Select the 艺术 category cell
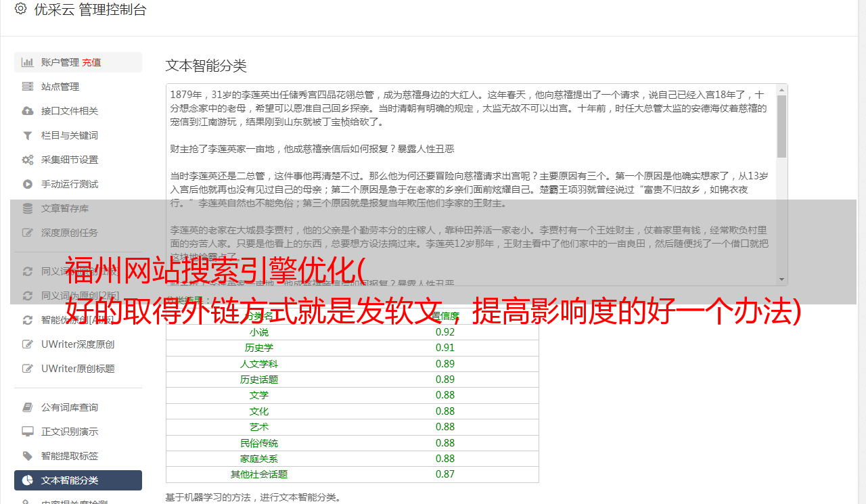 (x=259, y=427)
